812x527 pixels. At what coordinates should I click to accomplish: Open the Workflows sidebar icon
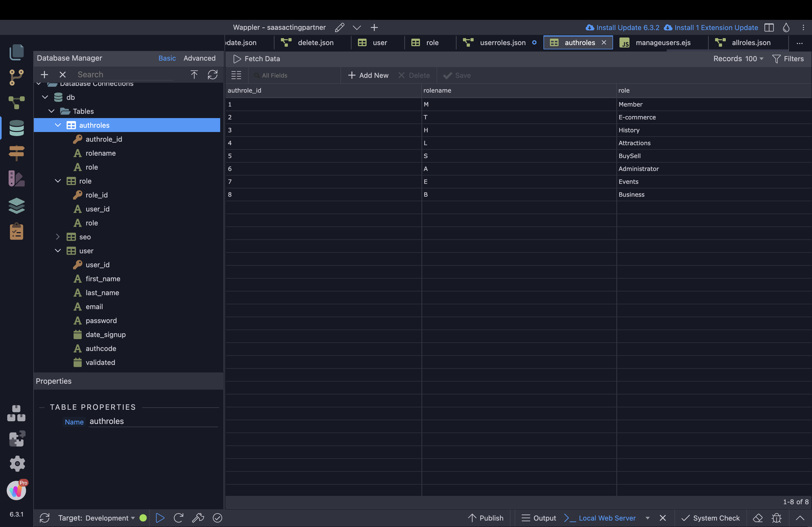pos(16,102)
